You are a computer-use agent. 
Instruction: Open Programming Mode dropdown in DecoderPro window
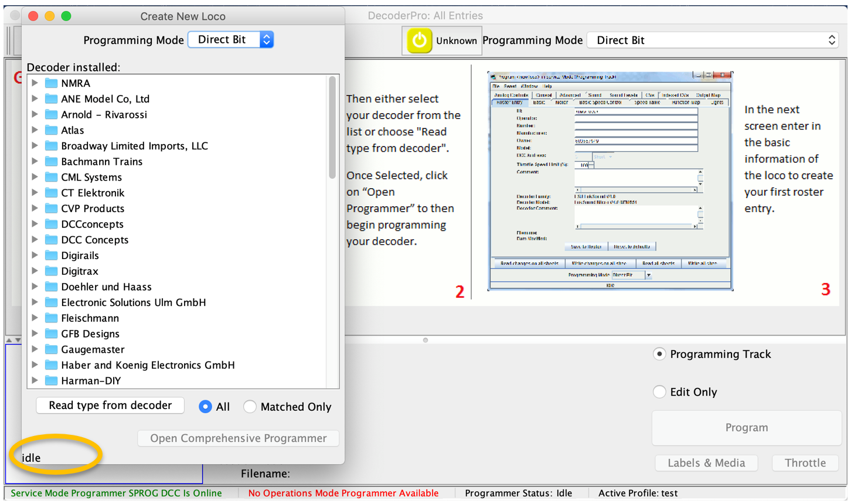[x=713, y=40]
